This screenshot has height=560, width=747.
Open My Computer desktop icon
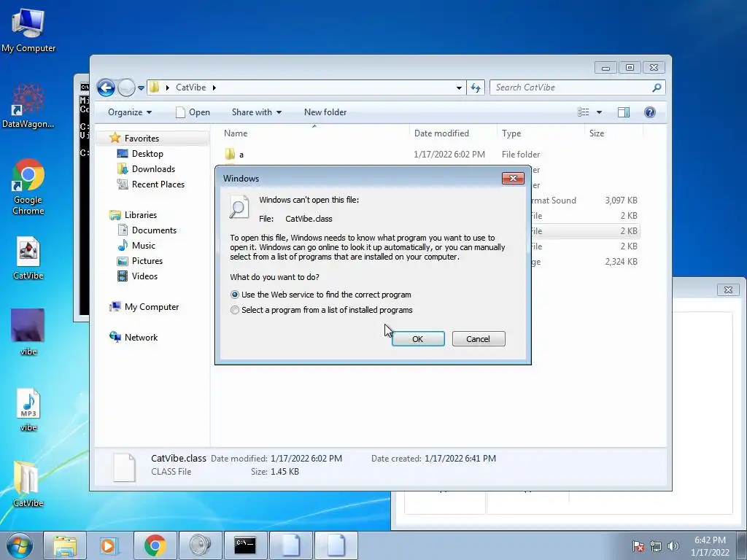[x=28, y=30]
